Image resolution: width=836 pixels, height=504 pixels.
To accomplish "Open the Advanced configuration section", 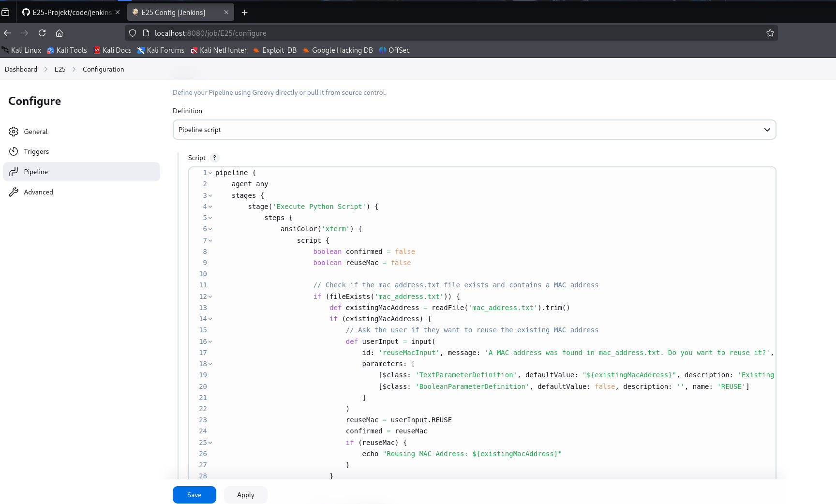I will click(81, 192).
